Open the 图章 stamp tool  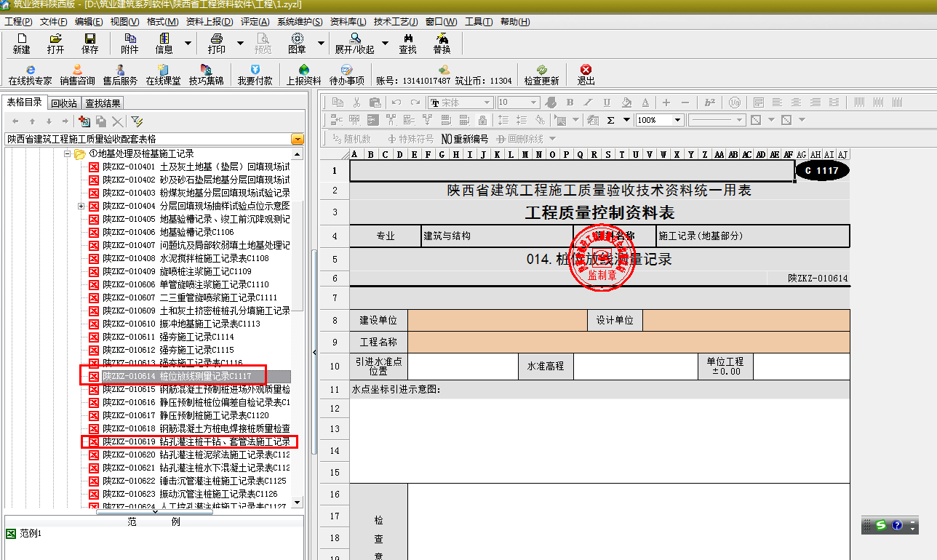point(297,43)
